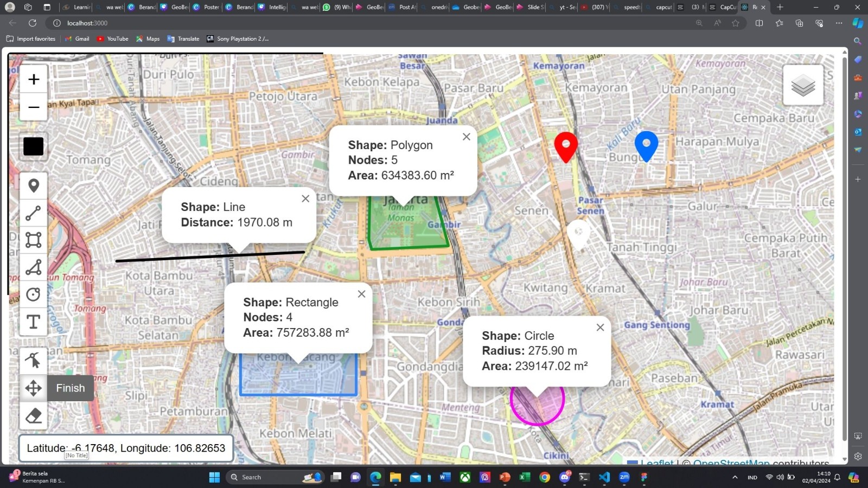Select the text annotation tool
The width and height of the screenshot is (868, 488).
(33, 321)
